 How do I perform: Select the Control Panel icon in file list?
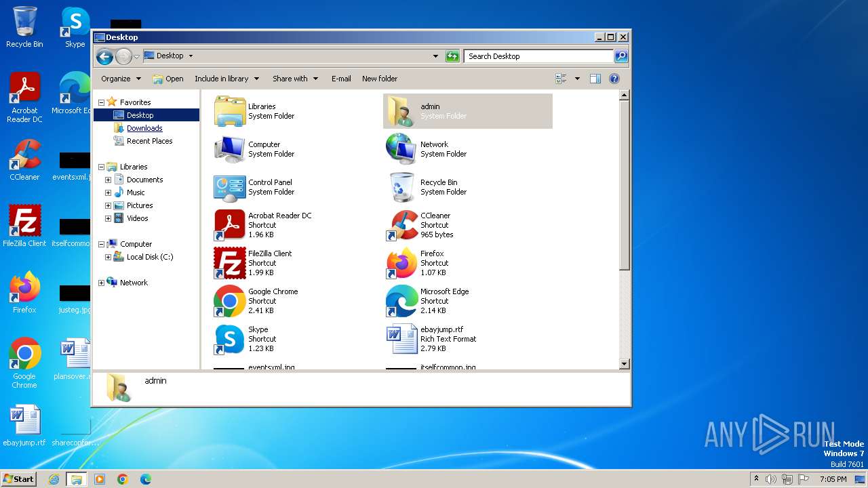click(230, 187)
